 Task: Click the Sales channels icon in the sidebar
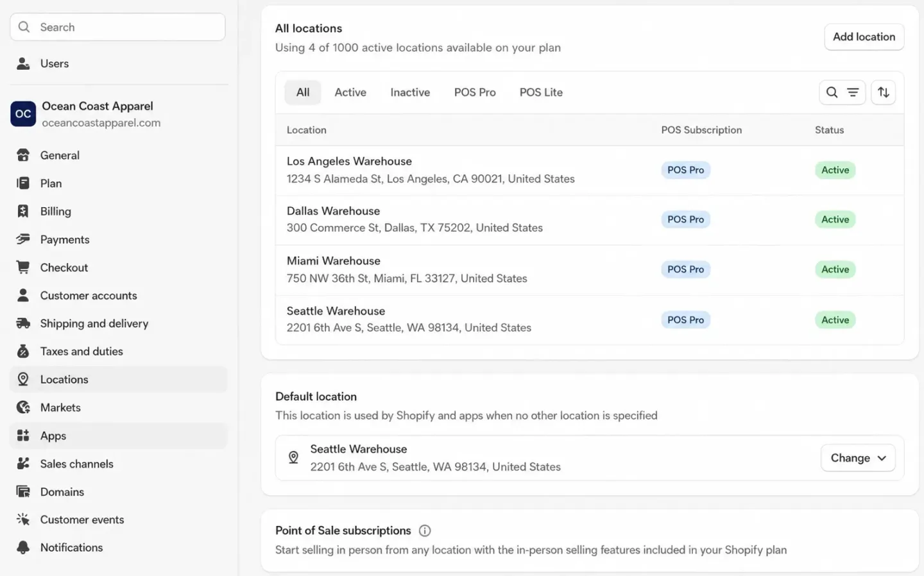point(23,463)
